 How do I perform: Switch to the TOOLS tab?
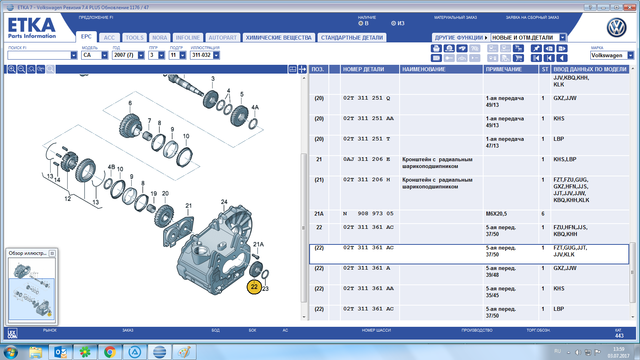134,38
